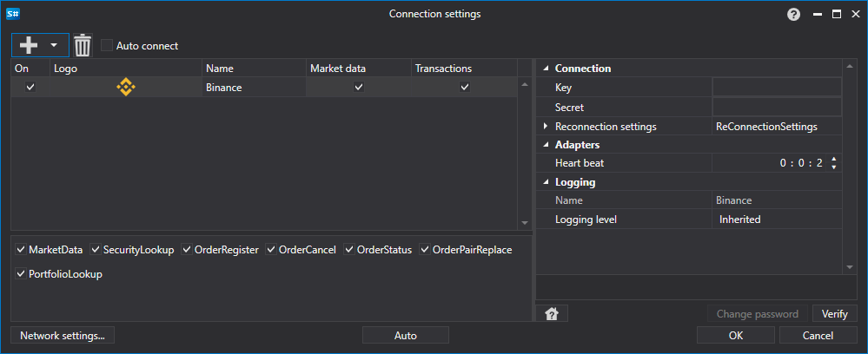Uncheck the PortfolioLookup checkbox
Image resolution: width=868 pixels, height=354 pixels.
[21, 274]
